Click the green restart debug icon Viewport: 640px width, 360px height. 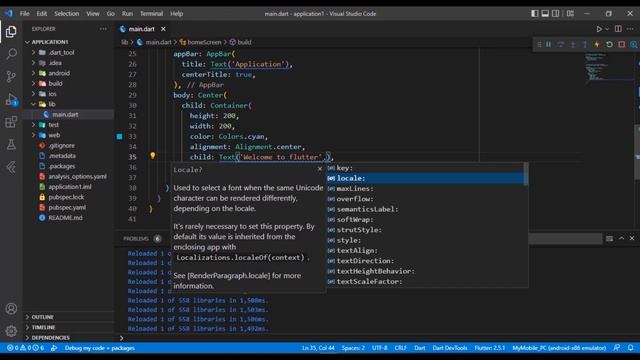(x=609, y=44)
